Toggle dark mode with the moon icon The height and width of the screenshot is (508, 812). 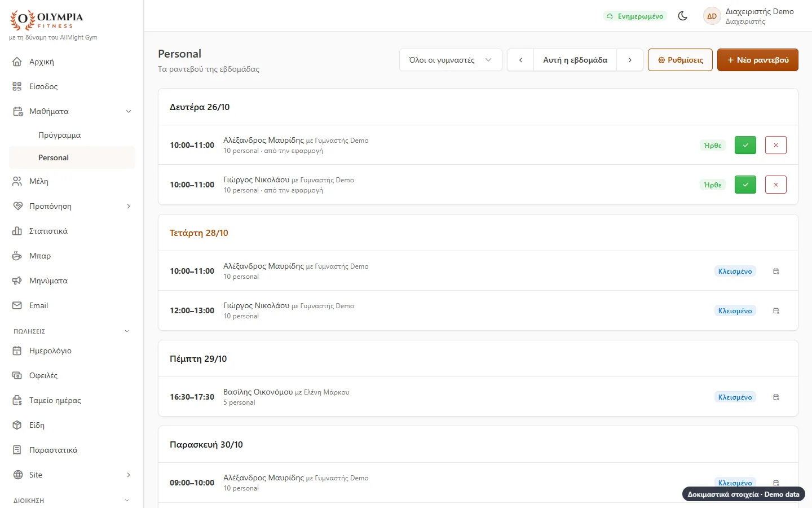(x=682, y=16)
